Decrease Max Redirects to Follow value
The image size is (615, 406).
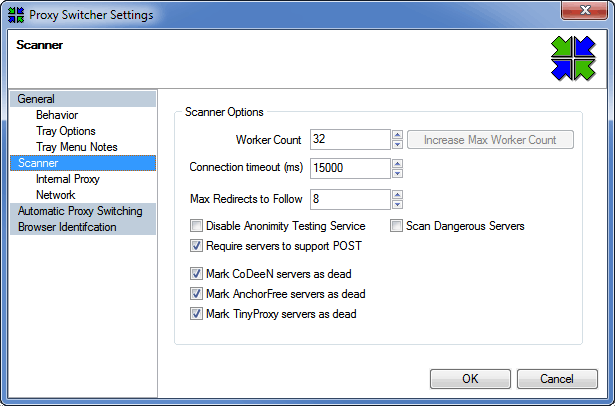[x=397, y=204]
